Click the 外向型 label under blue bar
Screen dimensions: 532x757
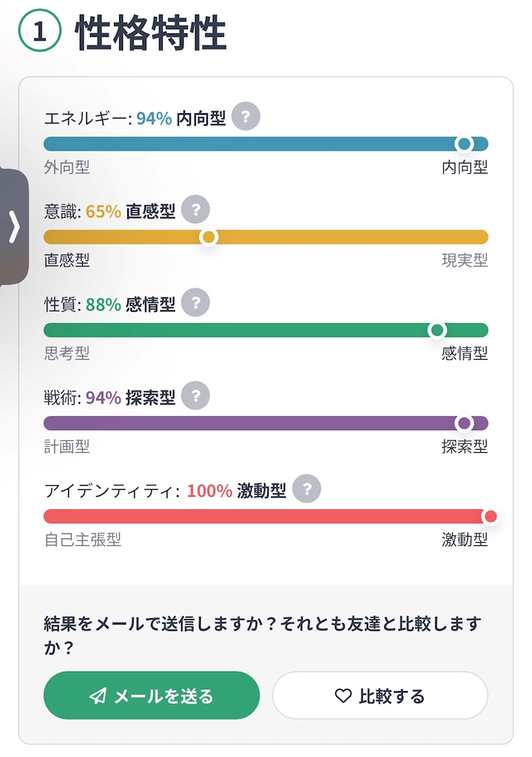(67, 167)
